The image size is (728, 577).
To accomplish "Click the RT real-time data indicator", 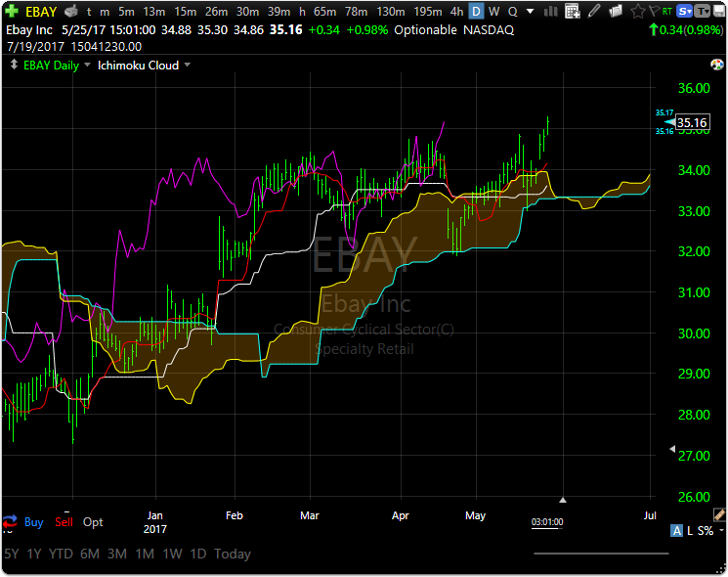I will tap(667, 11).
